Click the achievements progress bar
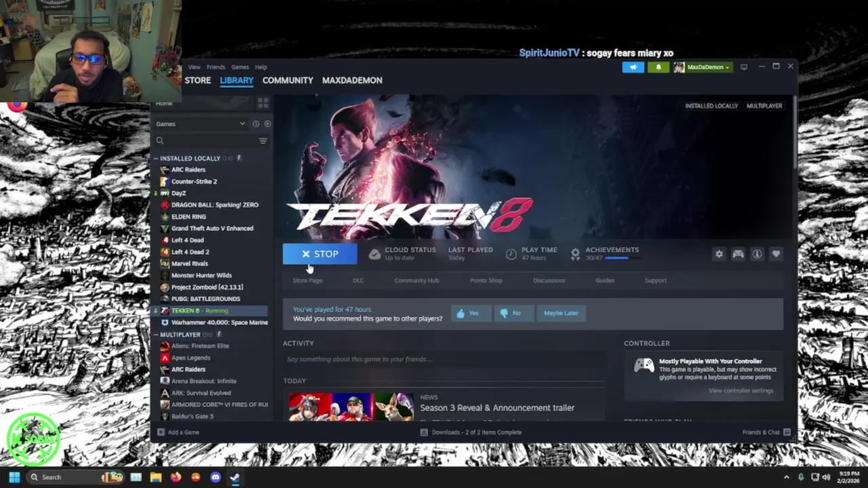 tap(622, 258)
